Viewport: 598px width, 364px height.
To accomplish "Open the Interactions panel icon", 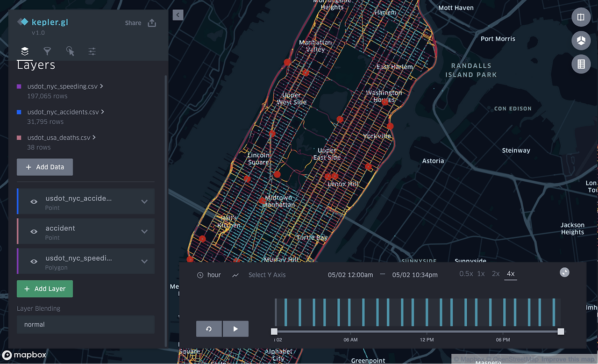I will point(70,51).
